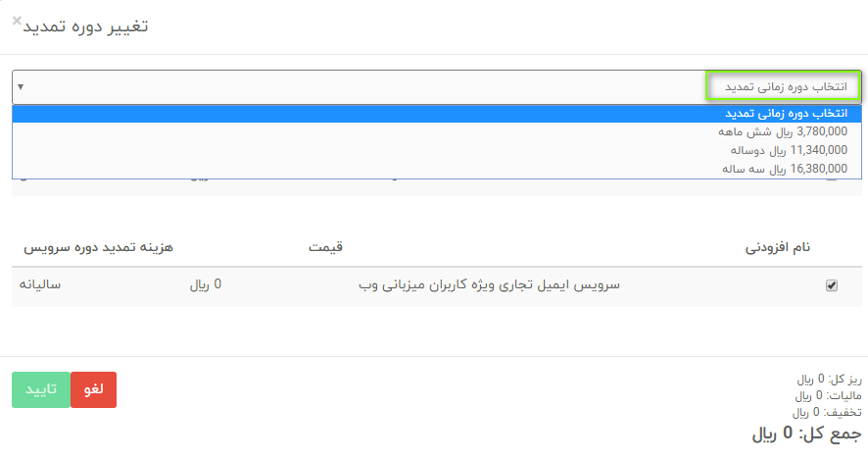Image resolution: width=868 pixels, height=458 pixels.
Task: Click the سرویس ایمیل تجاری addon name
Action: [x=490, y=285]
